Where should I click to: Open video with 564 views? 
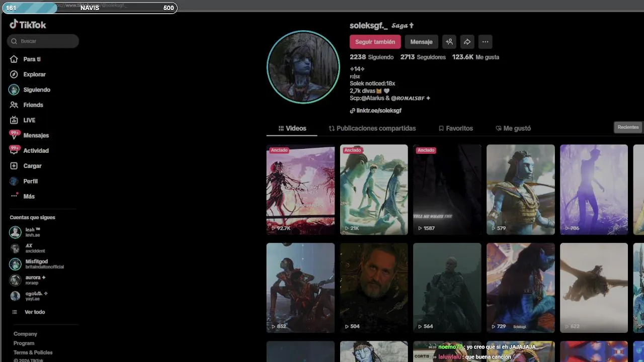tap(447, 288)
